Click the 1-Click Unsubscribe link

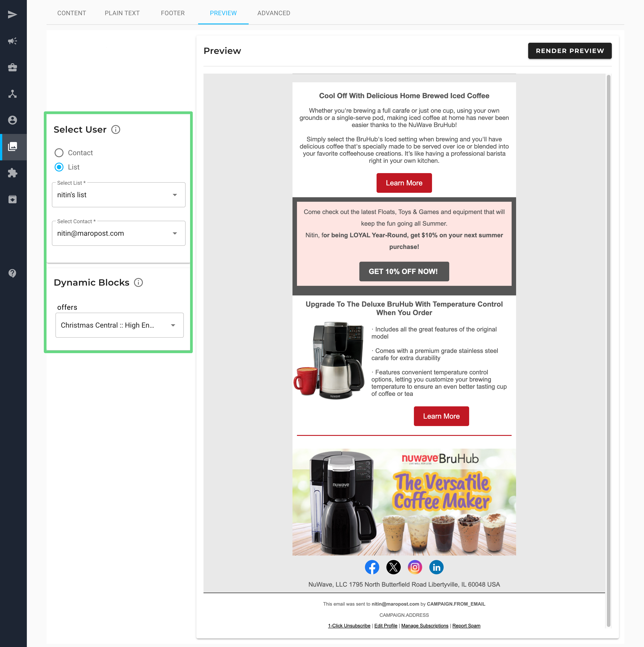tap(349, 626)
